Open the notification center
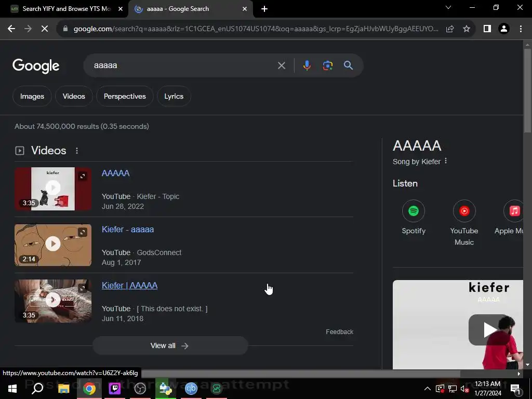The image size is (532, 399). point(515,389)
